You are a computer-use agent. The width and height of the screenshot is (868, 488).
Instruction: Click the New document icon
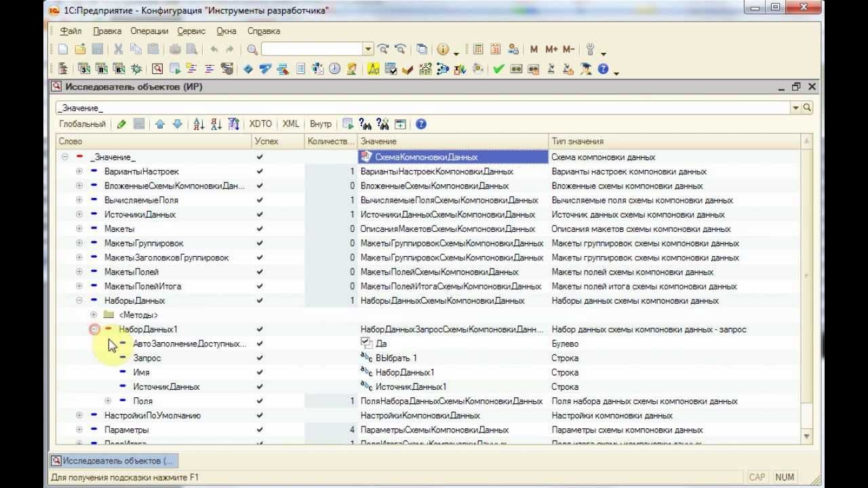click(63, 49)
